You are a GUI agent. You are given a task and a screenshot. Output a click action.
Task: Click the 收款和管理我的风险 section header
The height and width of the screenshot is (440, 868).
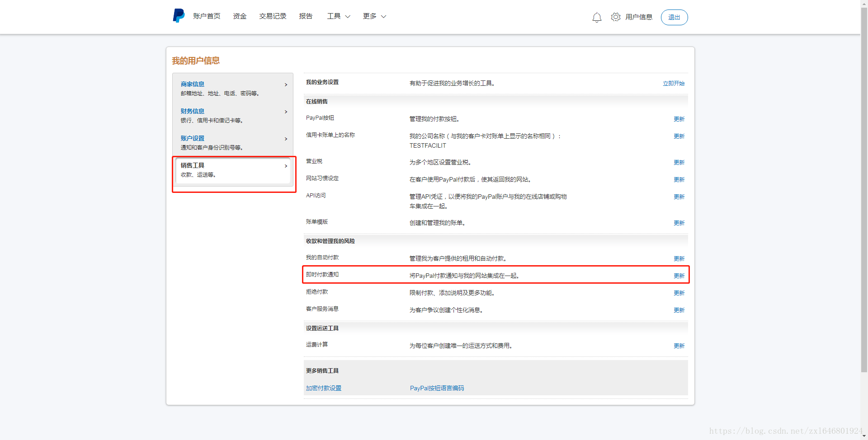(330, 241)
